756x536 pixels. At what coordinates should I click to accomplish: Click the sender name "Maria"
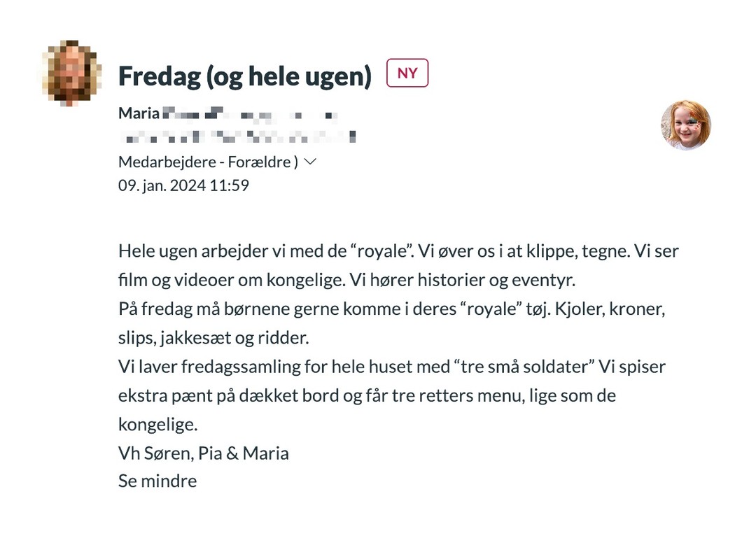pos(139,113)
